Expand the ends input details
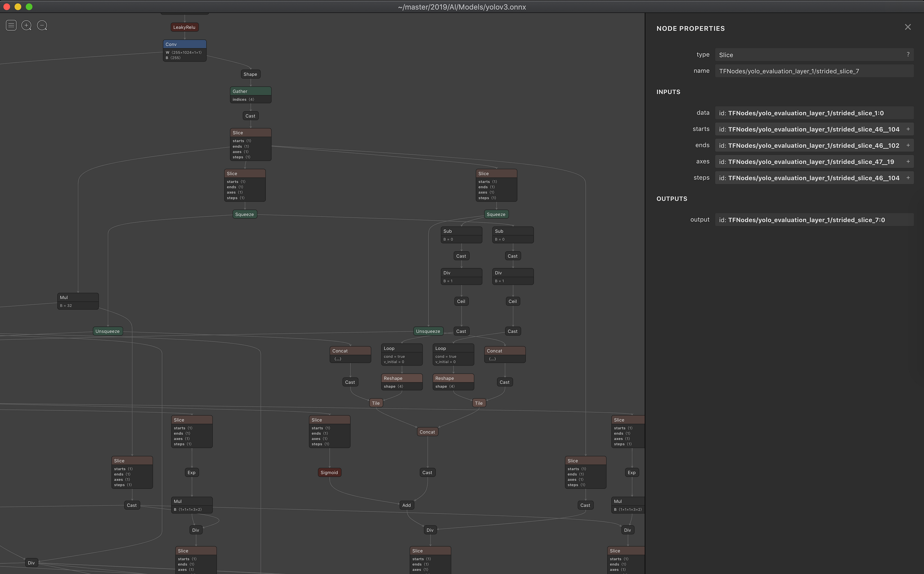The width and height of the screenshot is (924, 574). pyautogui.click(x=908, y=145)
